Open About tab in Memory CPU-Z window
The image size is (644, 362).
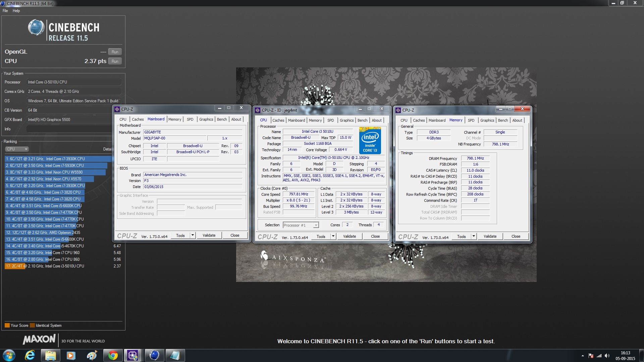click(x=517, y=120)
